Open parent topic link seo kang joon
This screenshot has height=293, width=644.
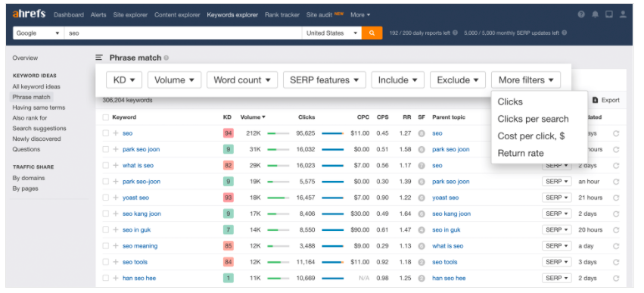point(451,214)
